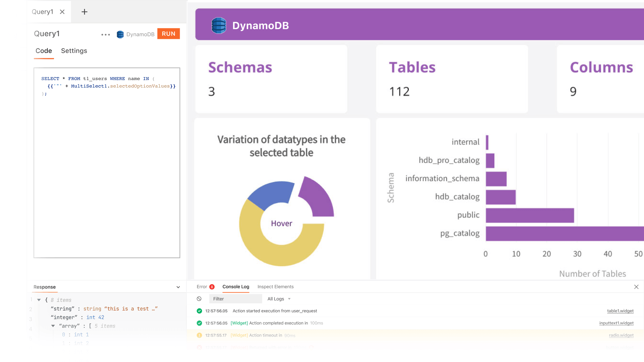This screenshot has height=362, width=644.
Task: Click the clear console icon beside the Filter box
Action: coord(200,298)
